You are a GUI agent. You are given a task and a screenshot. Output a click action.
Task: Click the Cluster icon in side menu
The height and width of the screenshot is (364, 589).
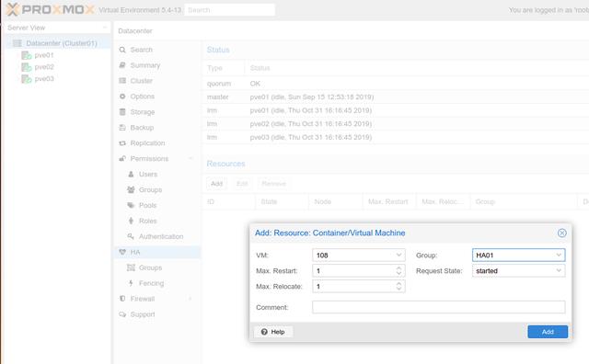click(122, 81)
